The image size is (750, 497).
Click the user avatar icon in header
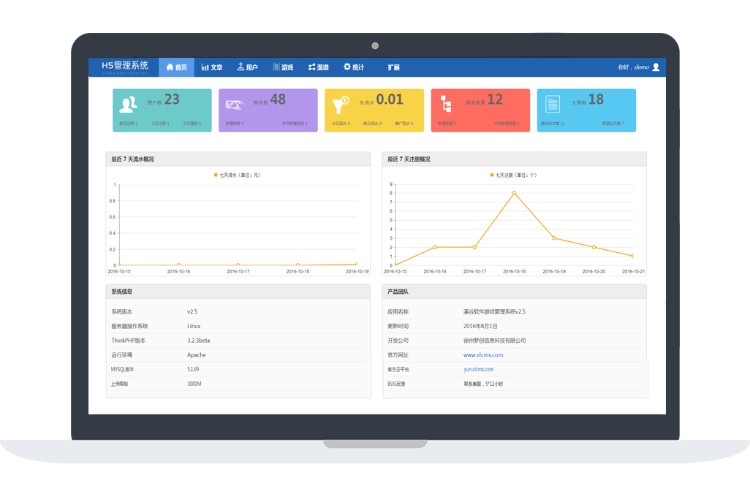(656, 67)
